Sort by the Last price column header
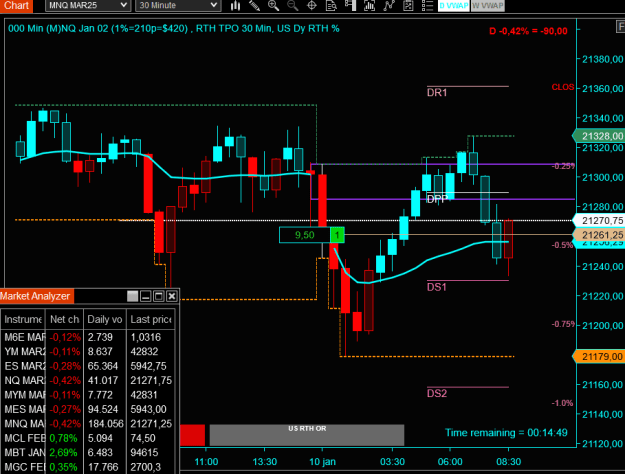Image resolution: width=625 pixels, height=474 pixels. pyautogui.click(x=151, y=319)
